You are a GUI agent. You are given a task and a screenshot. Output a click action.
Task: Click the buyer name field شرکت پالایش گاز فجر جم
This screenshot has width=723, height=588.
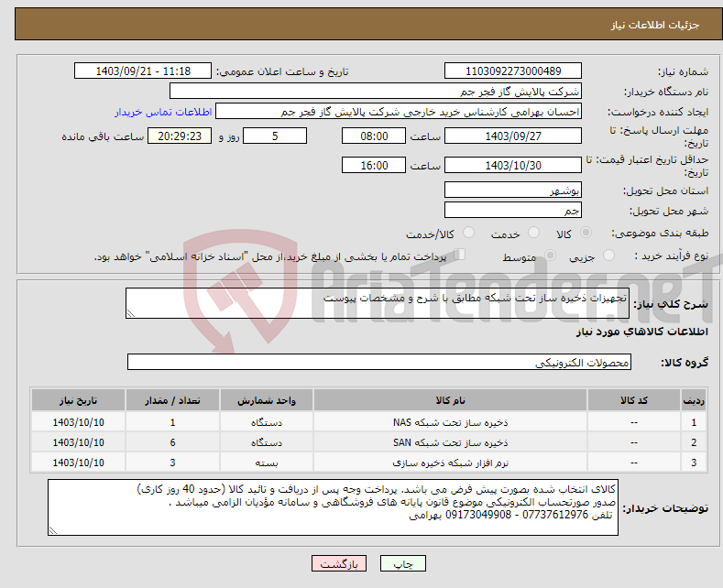(376, 92)
